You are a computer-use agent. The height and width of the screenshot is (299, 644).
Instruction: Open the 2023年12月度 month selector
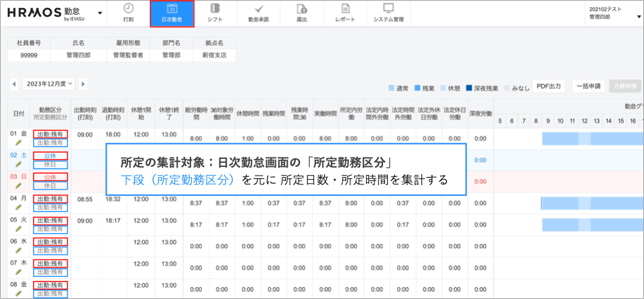point(50,84)
